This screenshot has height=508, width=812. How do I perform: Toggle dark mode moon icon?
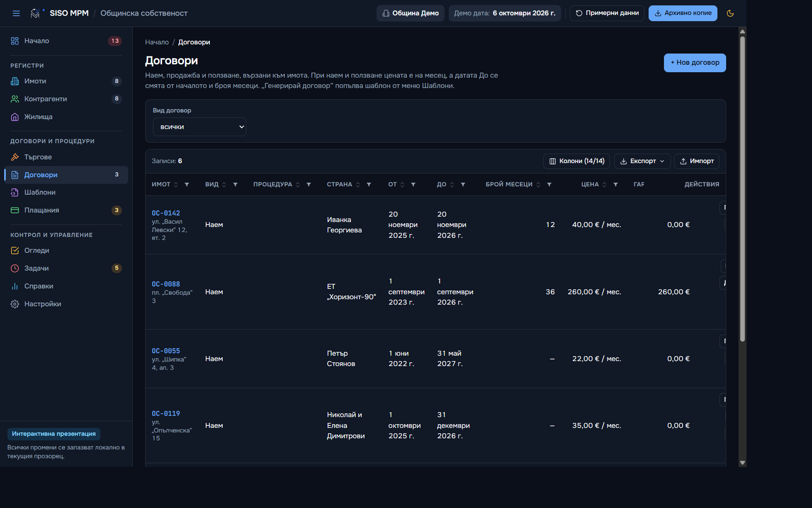730,13
